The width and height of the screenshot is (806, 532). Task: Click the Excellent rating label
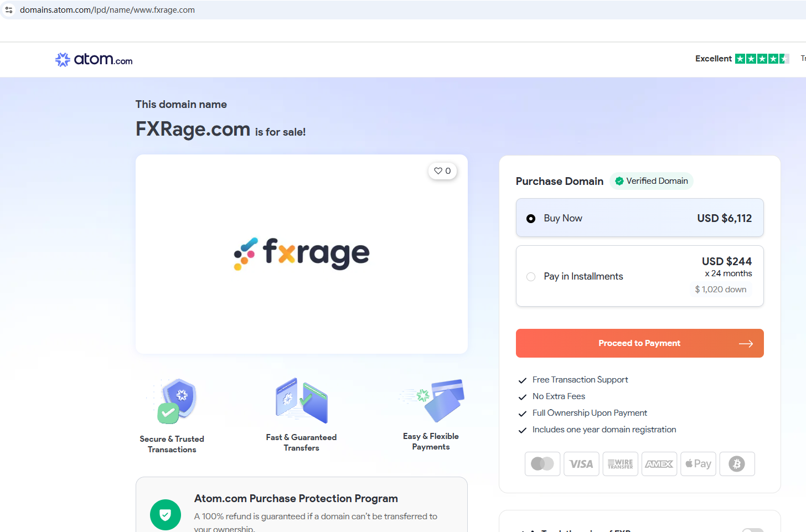[714, 59]
